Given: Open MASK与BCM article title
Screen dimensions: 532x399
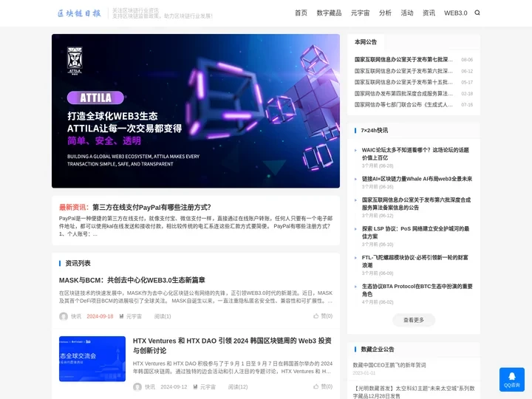Looking at the screenshot, I should click(132, 280).
